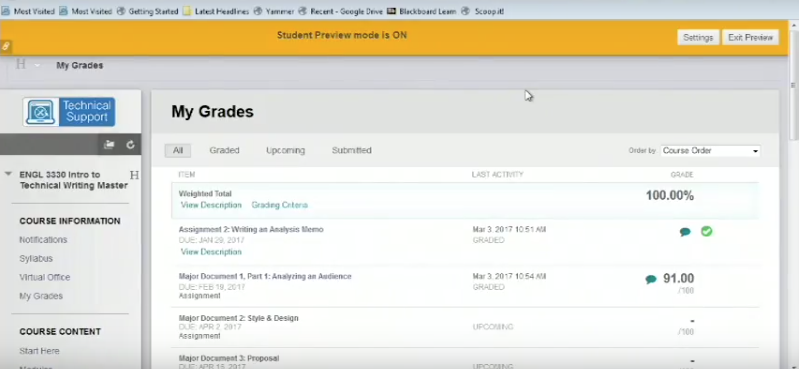Image resolution: width=801 pixels, height=369 pixels.
Task: Click the home H icon in breadcrumb
Action: coord(21,64)
